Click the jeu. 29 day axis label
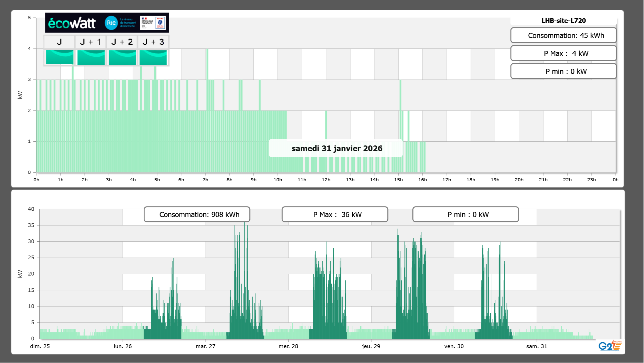Screen dimensions: 644x363 (371, 346)
